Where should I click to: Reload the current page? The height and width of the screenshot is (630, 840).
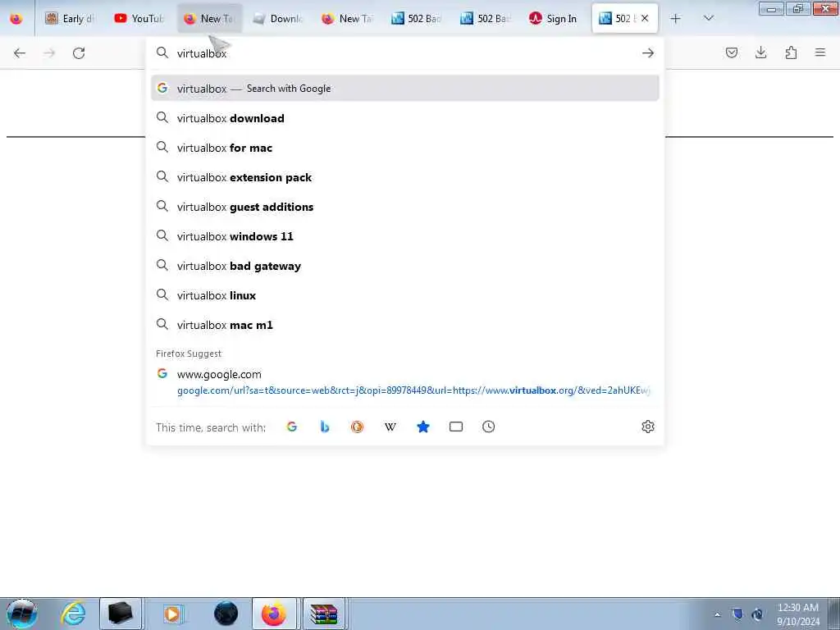pyautogui.click(x=79, y=53)
